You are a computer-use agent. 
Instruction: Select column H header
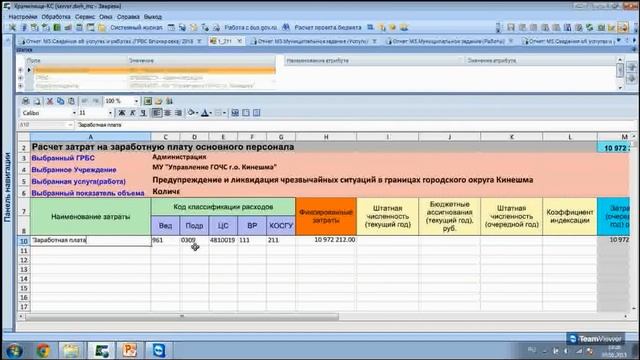click(x=326, y=137)
